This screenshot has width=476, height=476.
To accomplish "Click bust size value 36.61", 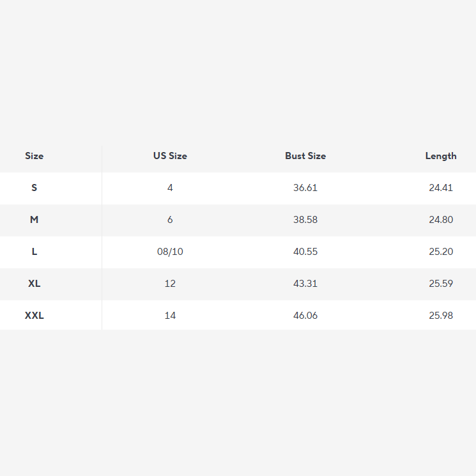I will pos(305,188).
